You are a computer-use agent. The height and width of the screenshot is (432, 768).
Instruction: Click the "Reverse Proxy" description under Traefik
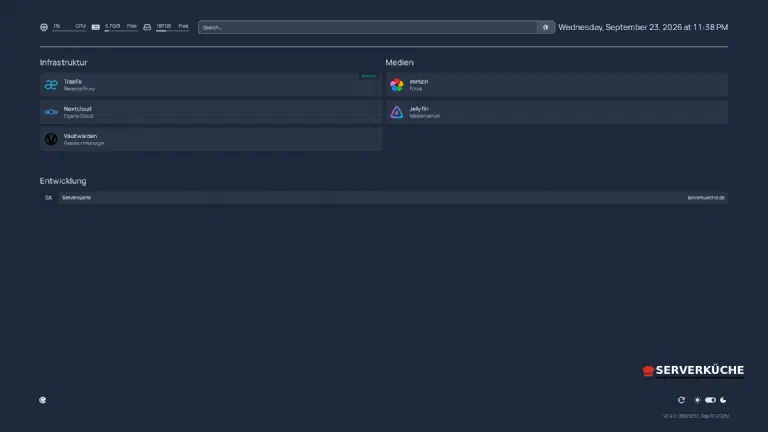pyautogui.click(x=79, y=89)
